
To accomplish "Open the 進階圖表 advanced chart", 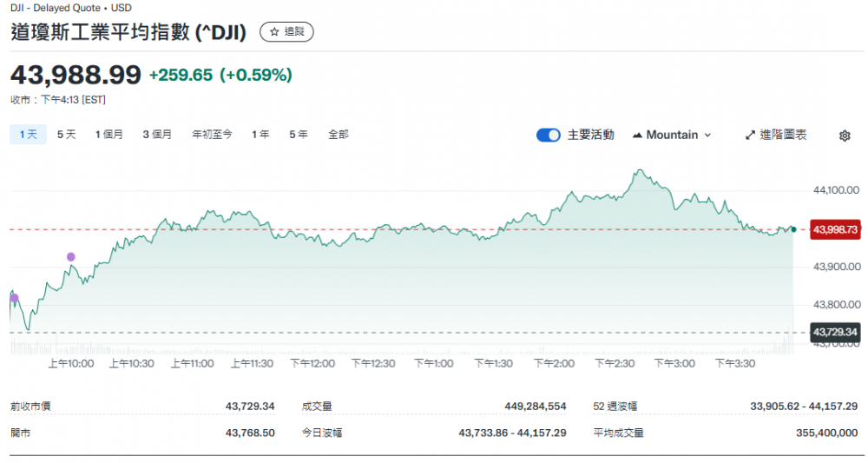I will pos(776,135).
